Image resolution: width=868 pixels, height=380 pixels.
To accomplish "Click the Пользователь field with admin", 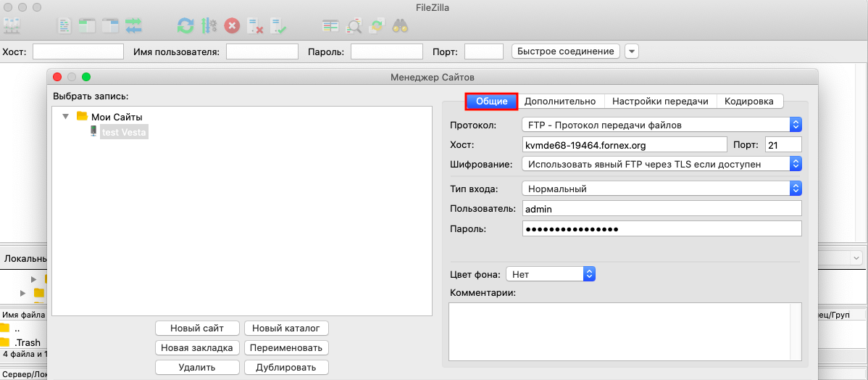I will pyautogui.click(x=662, y=209).
